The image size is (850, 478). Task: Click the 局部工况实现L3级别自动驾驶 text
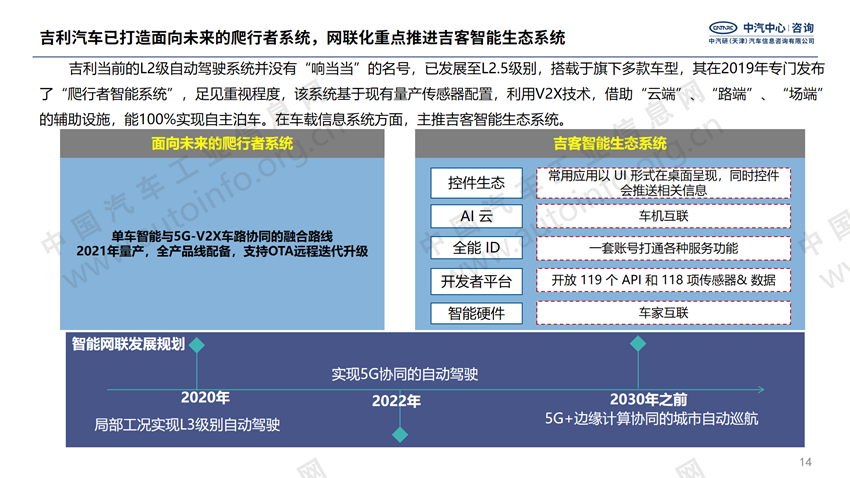(187, 424)
